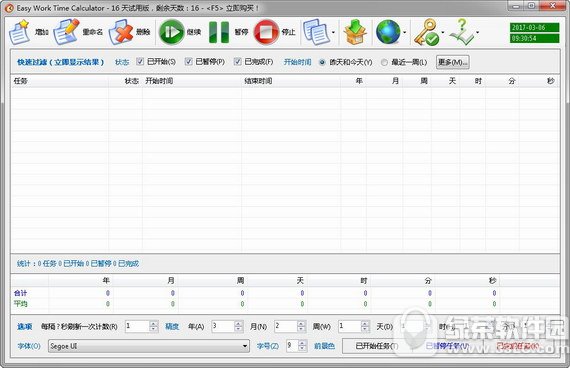The width and height of the screenshot is (570, 368).
Task: Click the Add task (增加) icon
Action: coord(19,32)
